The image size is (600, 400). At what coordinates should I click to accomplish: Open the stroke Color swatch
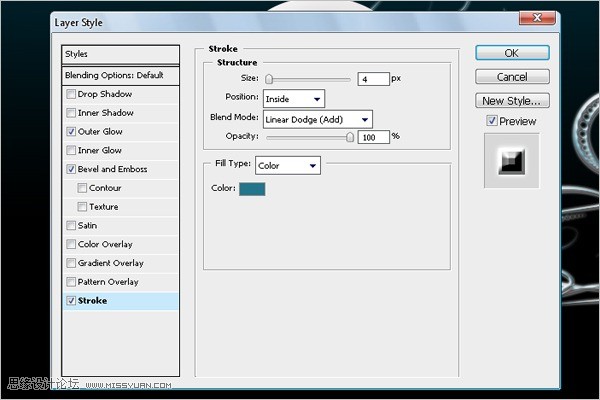click(x=252, y=189)
